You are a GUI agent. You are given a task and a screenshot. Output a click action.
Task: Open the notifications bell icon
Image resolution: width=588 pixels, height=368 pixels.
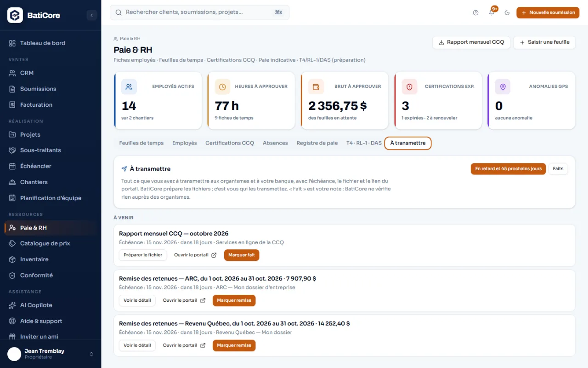[492, 13]
